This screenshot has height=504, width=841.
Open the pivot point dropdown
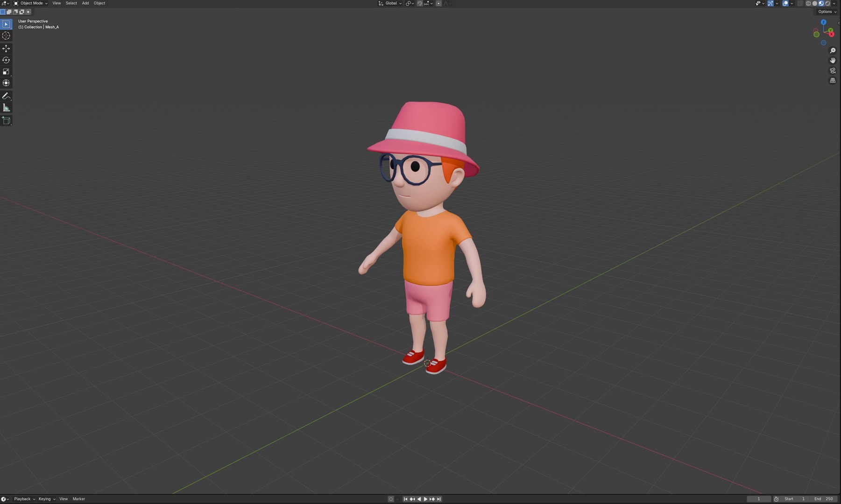410,3
